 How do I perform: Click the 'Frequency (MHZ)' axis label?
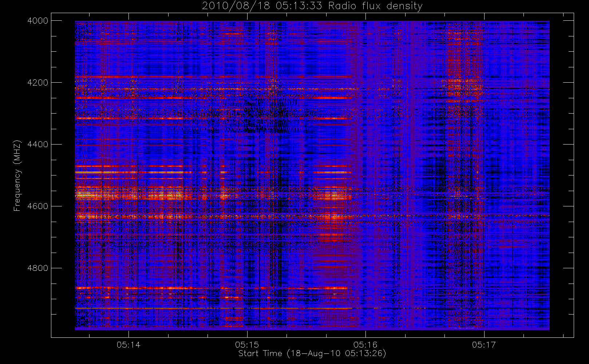[x=17, y=175]
